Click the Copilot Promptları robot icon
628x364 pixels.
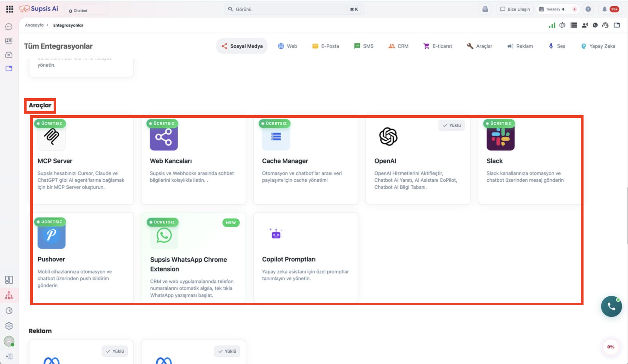pos(276,234)
